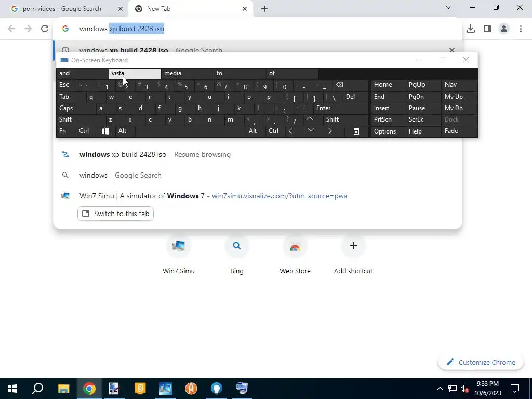Image resolution: width=532 pixels, height=399 pixels.
Task: Toggle Fn key on On-Screen Keyboard
Action: click(x=66, y=131)
